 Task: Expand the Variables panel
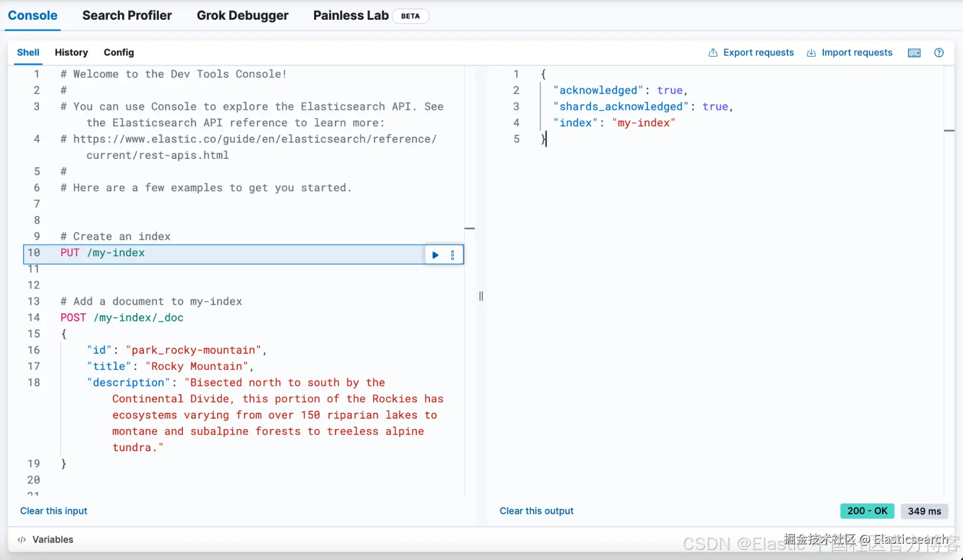click(53, 539)
